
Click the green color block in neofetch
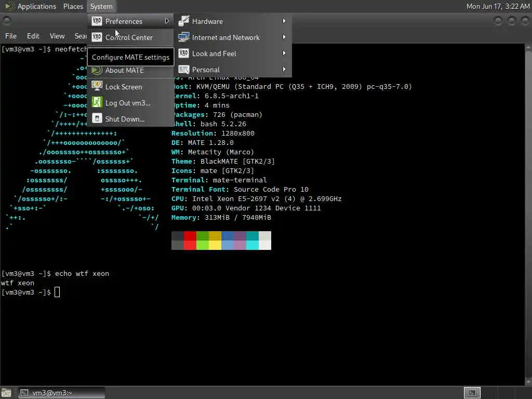[203, 241]
